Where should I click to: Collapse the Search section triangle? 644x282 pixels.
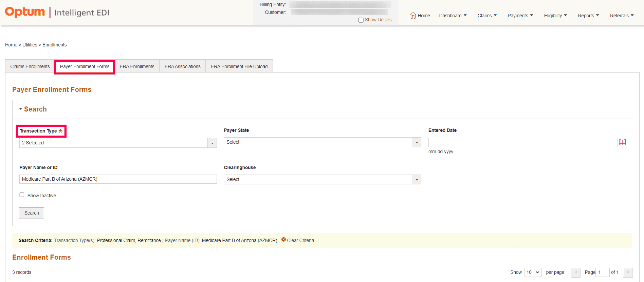tap(21, 109)
